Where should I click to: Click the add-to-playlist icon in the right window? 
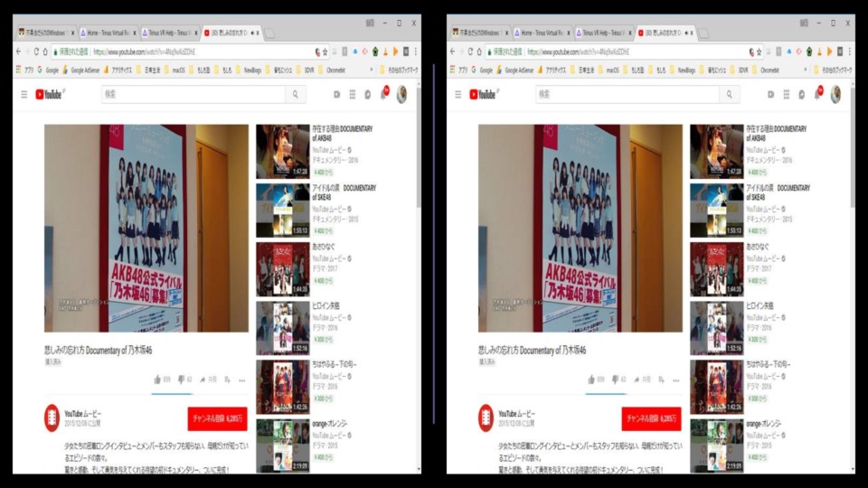[x=662, y=380]
